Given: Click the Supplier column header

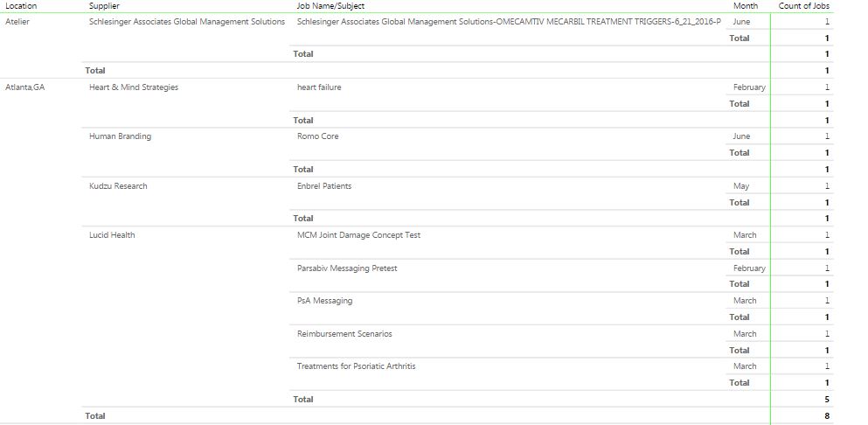Looking at the screenshot, I should coord(104,6).
